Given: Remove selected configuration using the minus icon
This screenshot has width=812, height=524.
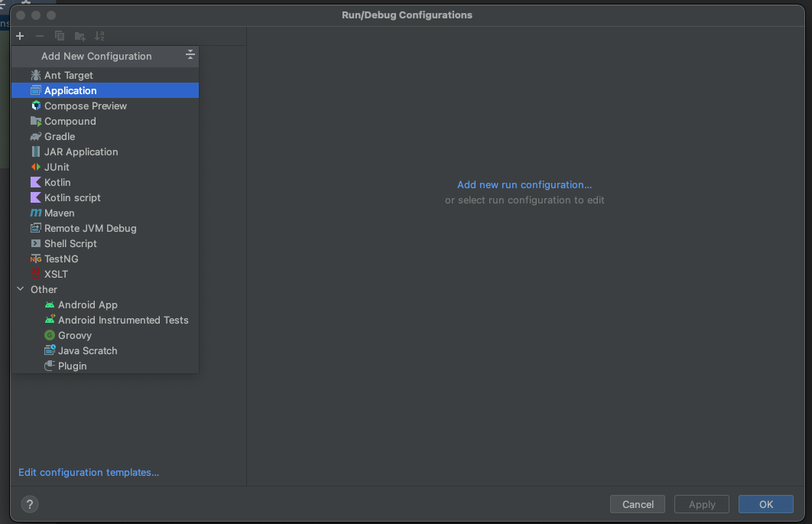Looking at the screenshot, I should point(40,35).
